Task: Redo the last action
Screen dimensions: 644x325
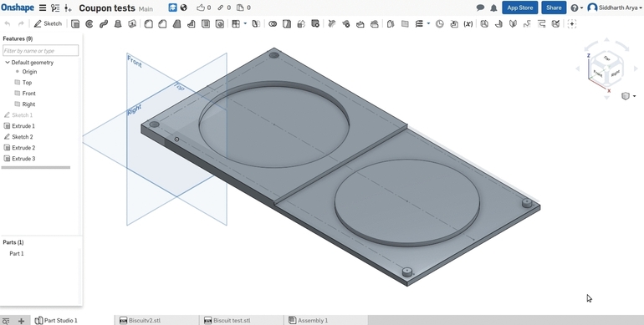Action: pos(21,23)
